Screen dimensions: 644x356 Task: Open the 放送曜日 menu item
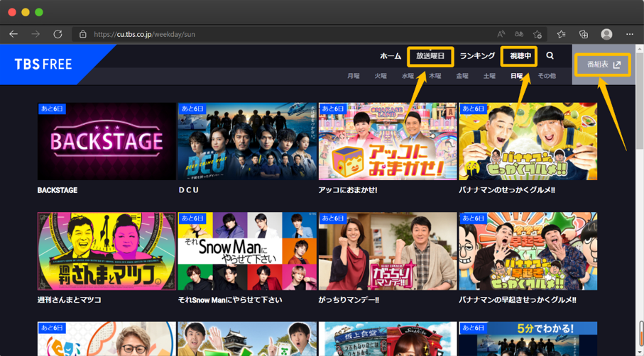tap(430, 56)
